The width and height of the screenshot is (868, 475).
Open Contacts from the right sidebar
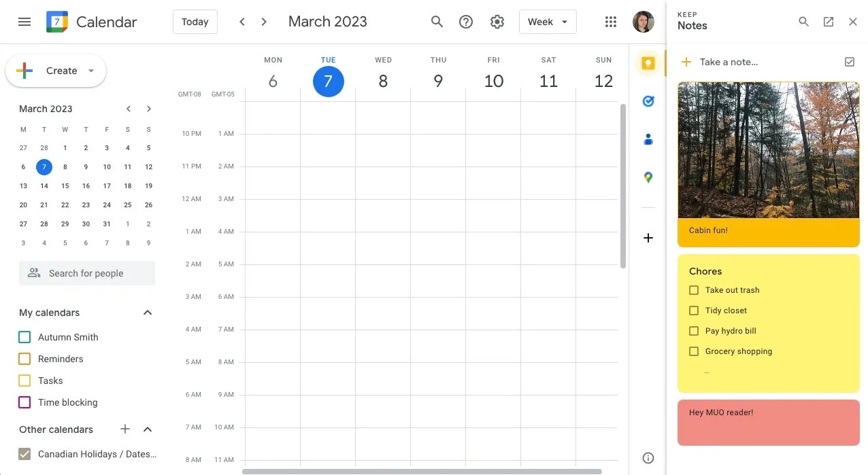[648, 139]
